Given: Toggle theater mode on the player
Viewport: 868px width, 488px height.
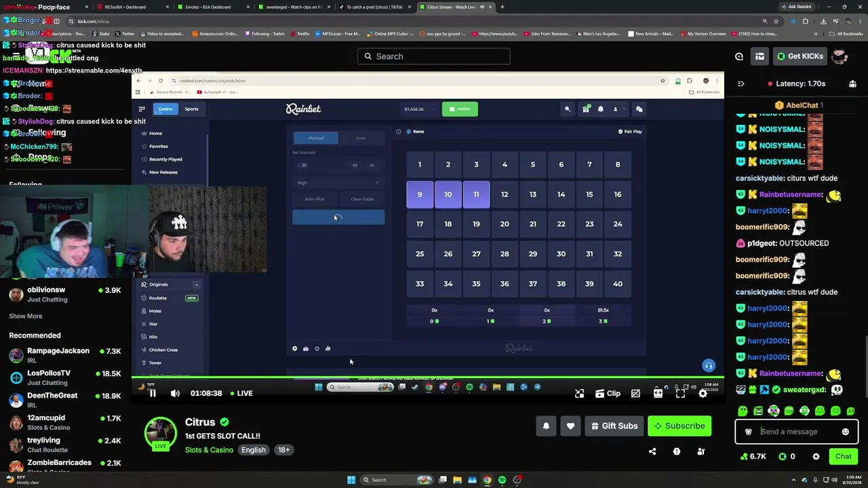Looking at the screenshot, I should click(x=658, y=393).
